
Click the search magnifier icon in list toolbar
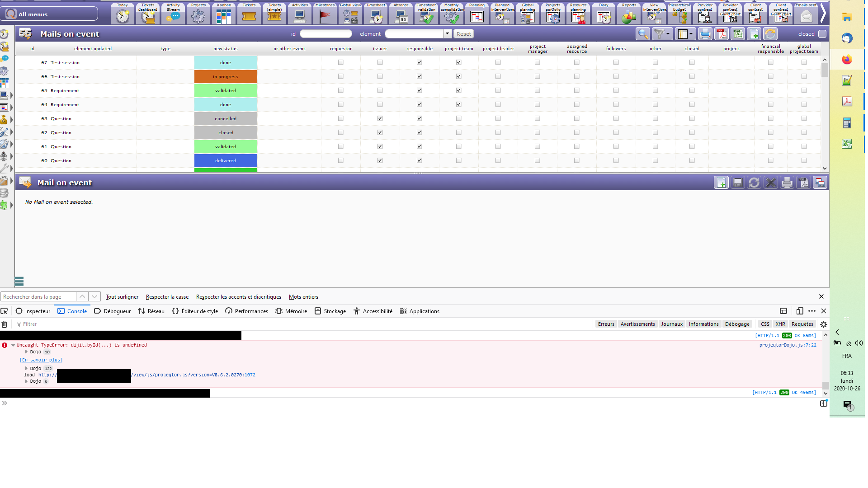point(642,34)
